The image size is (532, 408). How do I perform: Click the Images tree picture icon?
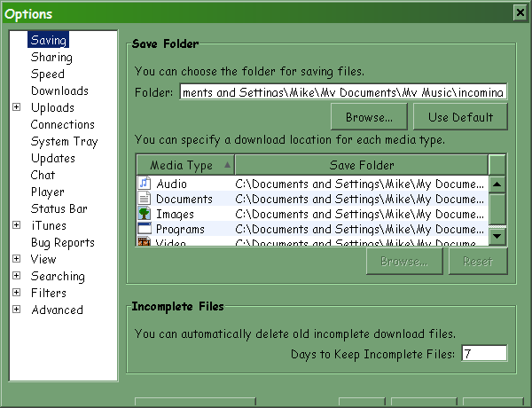click(x=145, y=214)
